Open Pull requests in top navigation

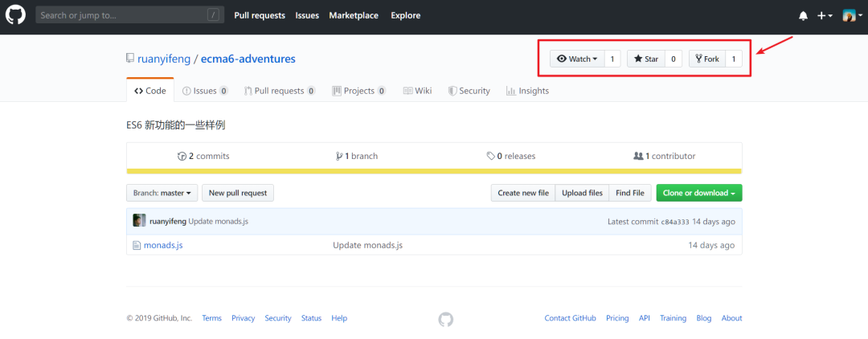(x=260, y=15)
